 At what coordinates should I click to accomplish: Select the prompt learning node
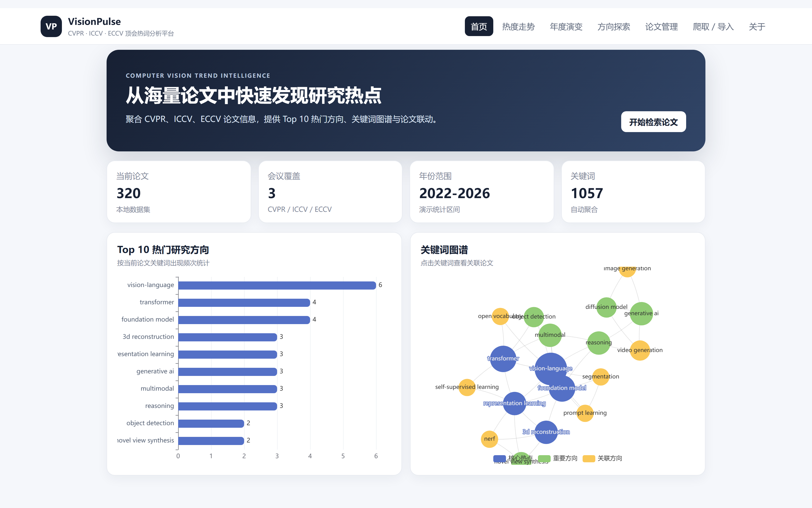click(585, 413)
